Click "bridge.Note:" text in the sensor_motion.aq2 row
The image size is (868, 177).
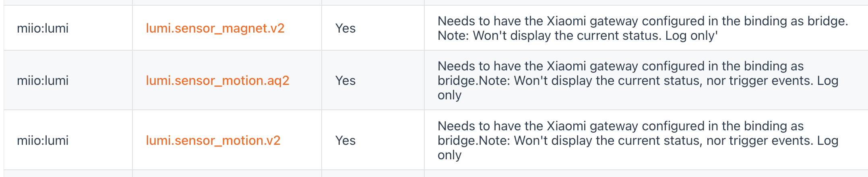point(474,81)
